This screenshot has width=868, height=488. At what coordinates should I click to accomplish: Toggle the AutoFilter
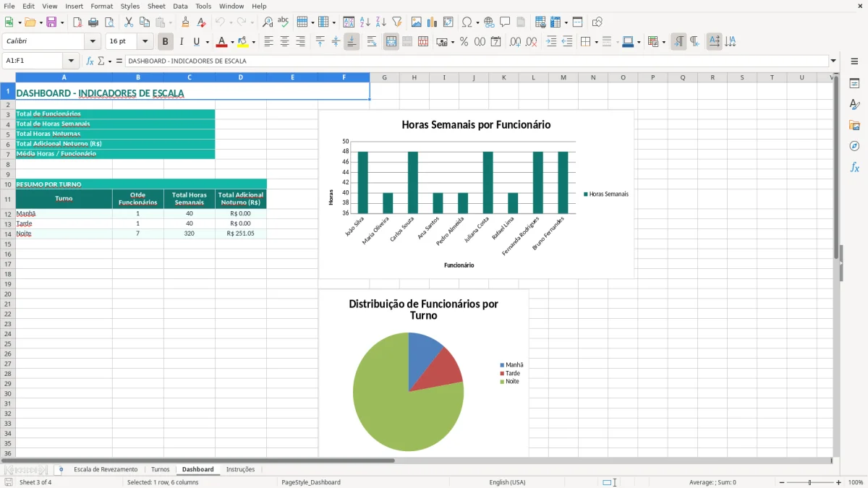pos(396,22)
